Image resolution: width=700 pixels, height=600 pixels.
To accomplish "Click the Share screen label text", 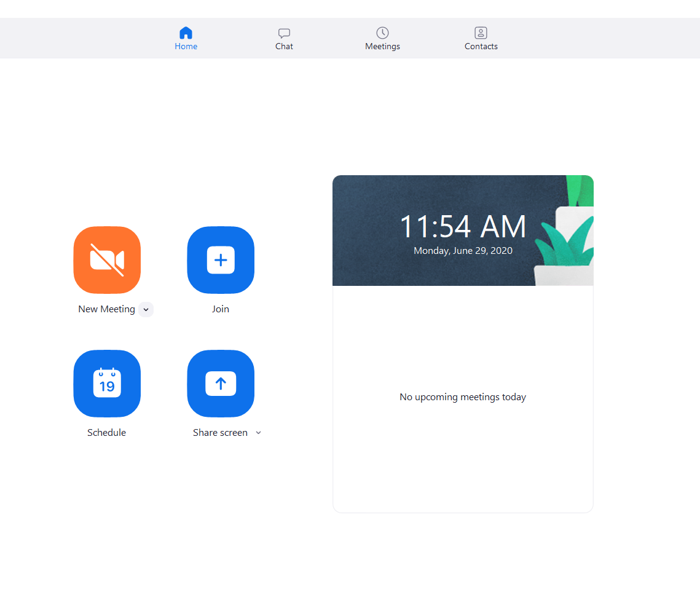I will [x=220, y=433].
